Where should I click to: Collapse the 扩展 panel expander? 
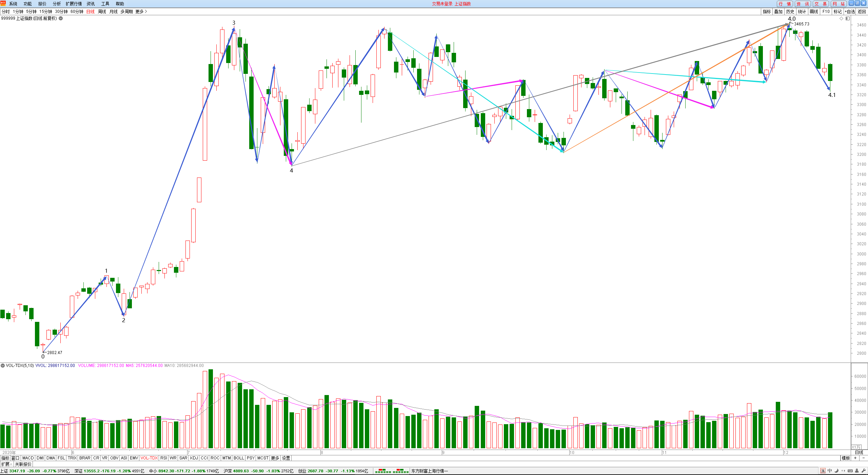pos(7,464)
